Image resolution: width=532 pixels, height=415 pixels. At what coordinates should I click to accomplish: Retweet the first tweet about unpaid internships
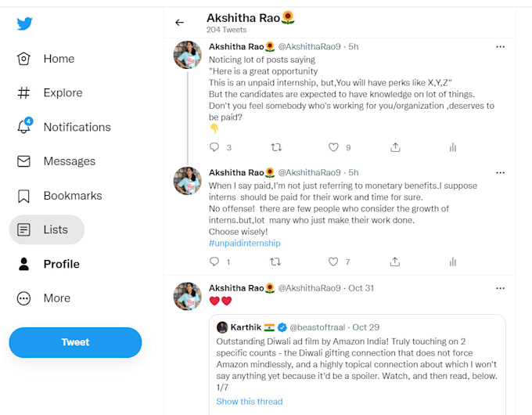point(276,147)
